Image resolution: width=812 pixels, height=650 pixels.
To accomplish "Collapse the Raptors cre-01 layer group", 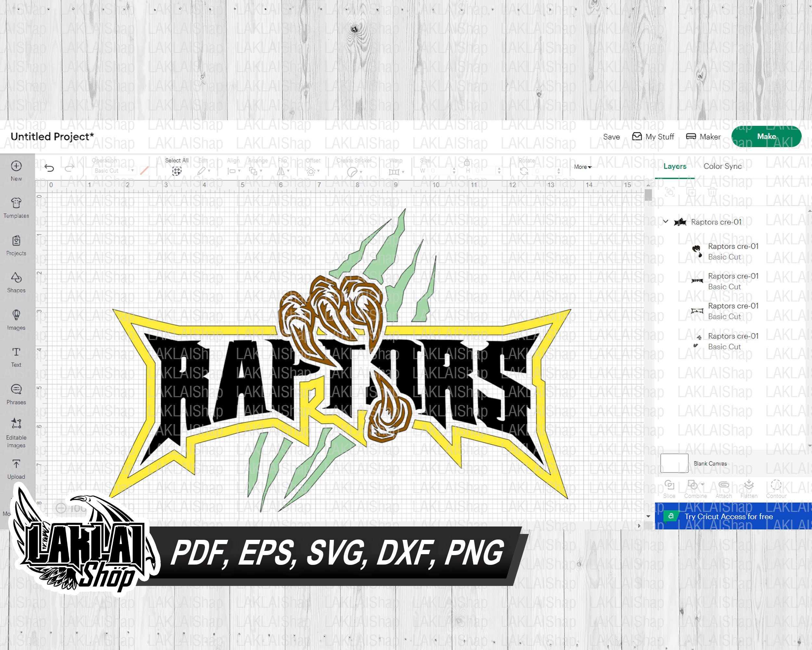I will (666, 222).
